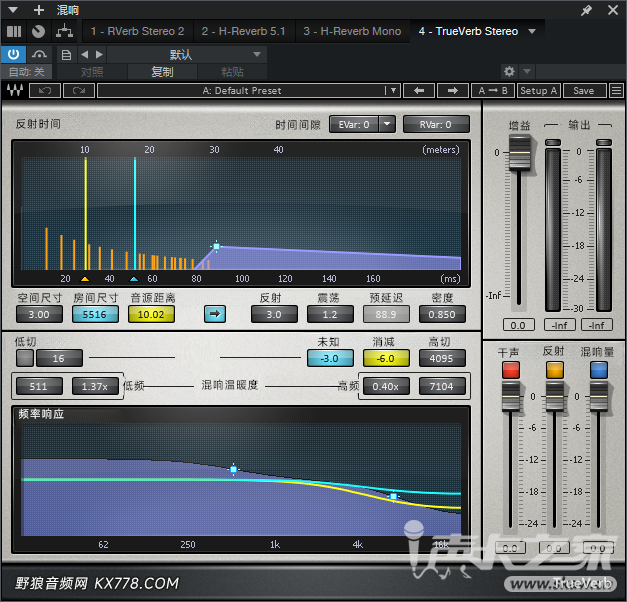Click the 反射 reflections level fader
The width and height of the screenshot is (627, 602).
[x=555, y=397]
